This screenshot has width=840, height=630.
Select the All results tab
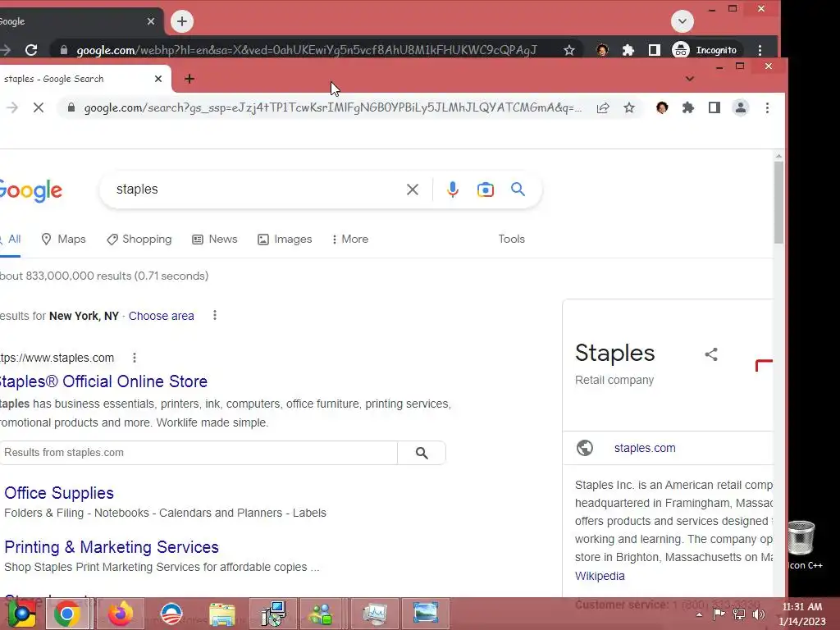pos(11,239)
